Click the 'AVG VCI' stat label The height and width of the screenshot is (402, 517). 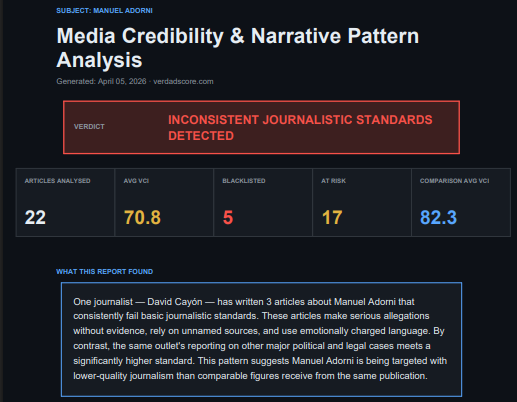136,181
